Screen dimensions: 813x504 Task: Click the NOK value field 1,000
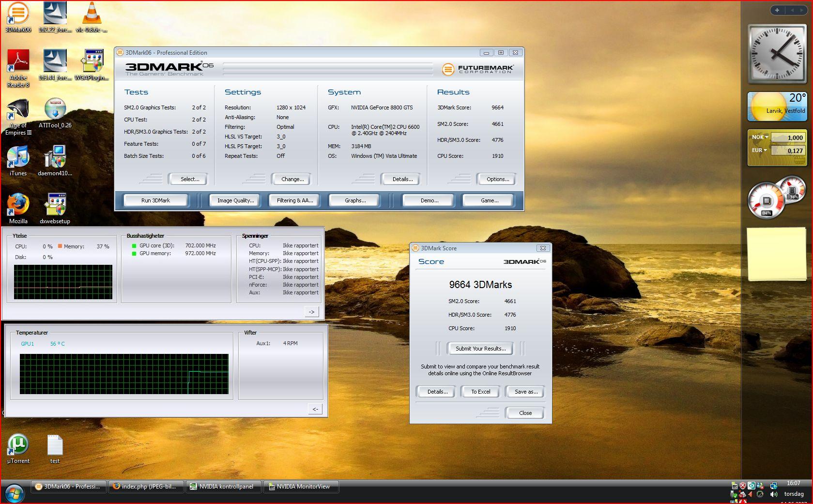coord(788,137)
